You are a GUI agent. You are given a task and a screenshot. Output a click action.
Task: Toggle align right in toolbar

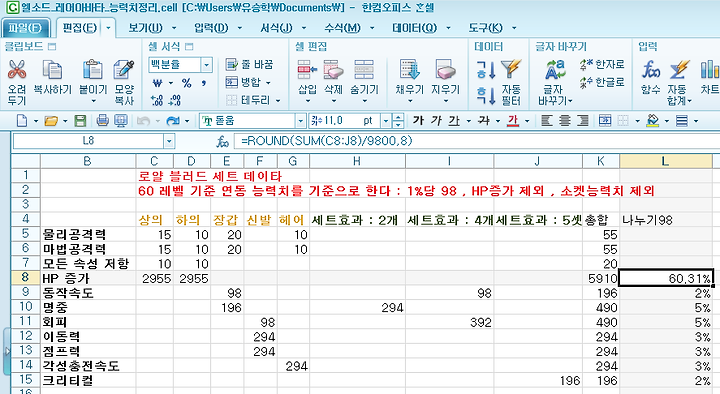[583, 121]
